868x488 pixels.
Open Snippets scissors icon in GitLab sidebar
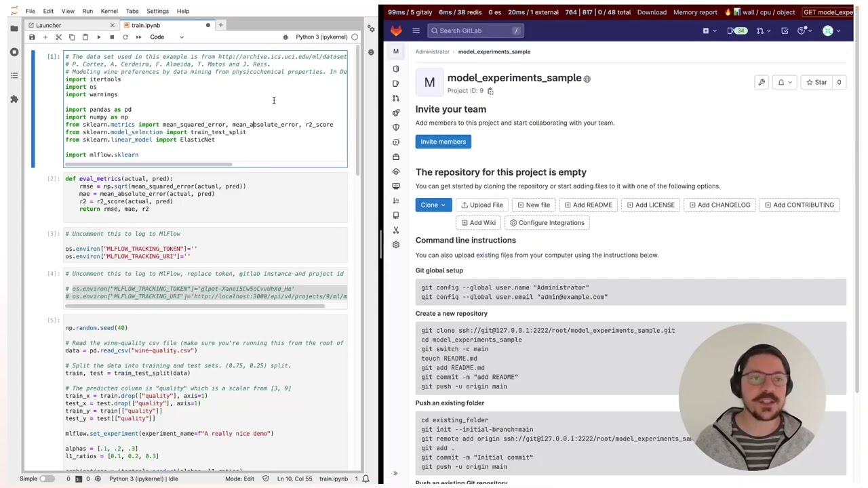[x=396, y=230]
